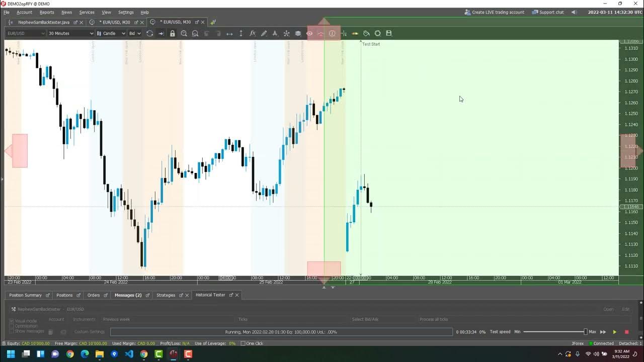Click the zoom out magnifier icon
This screenshot has height=362, width=644.
195,33
